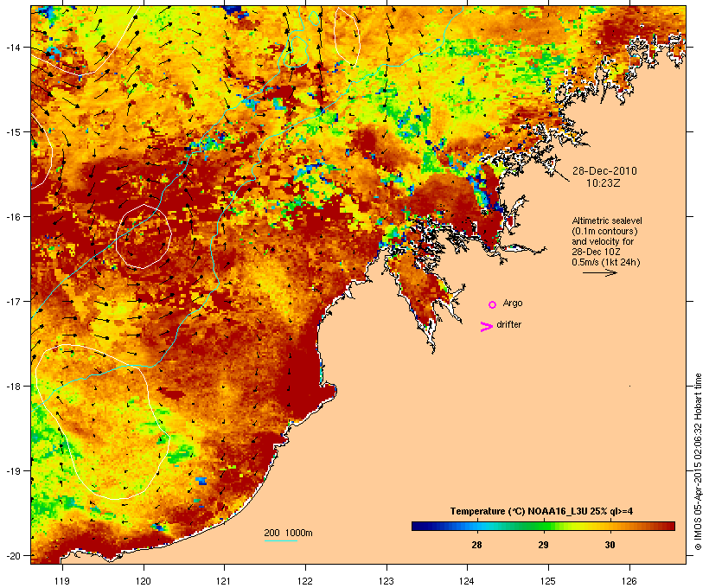The height and width of the screenshot is (588, 709).
Task: Click the latitude axis label '-16'
Action: [x=12, y=217]
